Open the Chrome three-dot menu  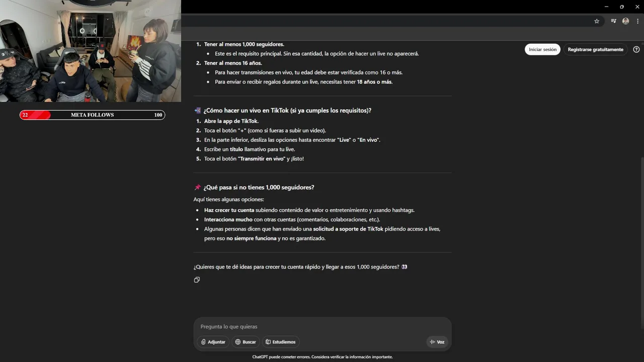click(x=637, y=21)
